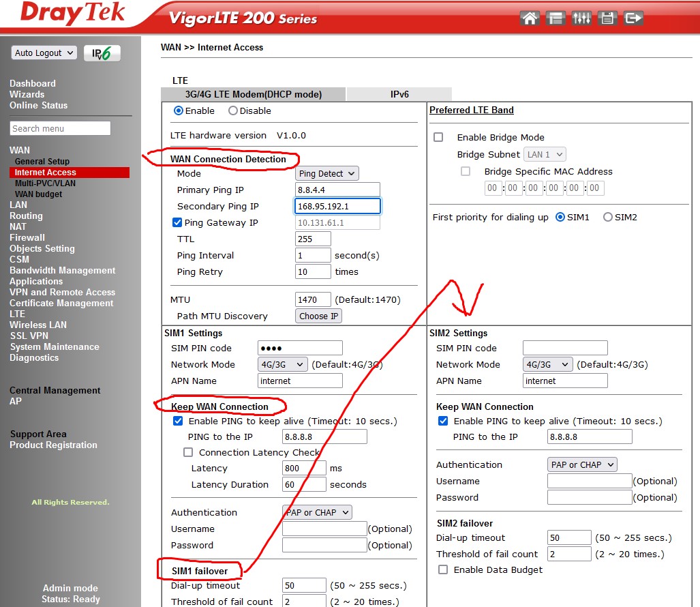Select the Disable radio button for LTE

tap(233, 110)
